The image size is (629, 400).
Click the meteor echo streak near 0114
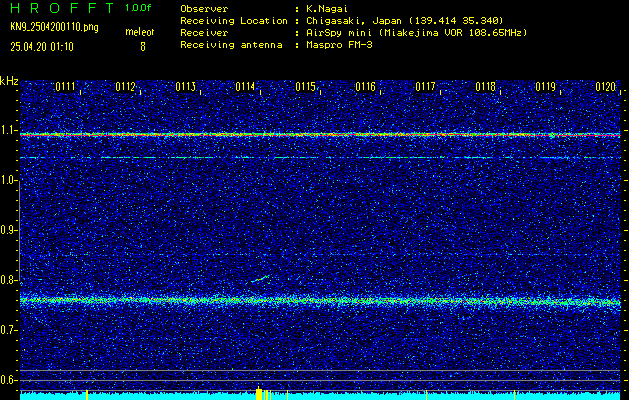[260, 278]
